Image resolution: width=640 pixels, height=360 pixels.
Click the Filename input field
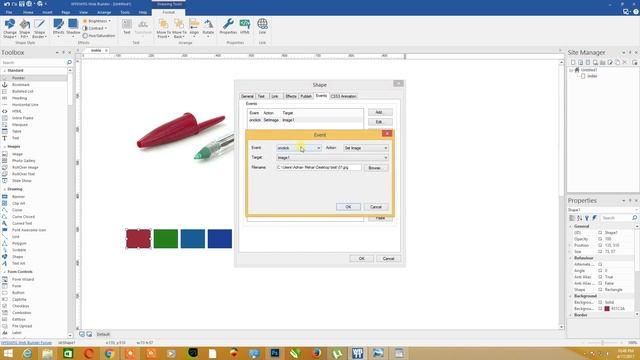click(319, 167)
